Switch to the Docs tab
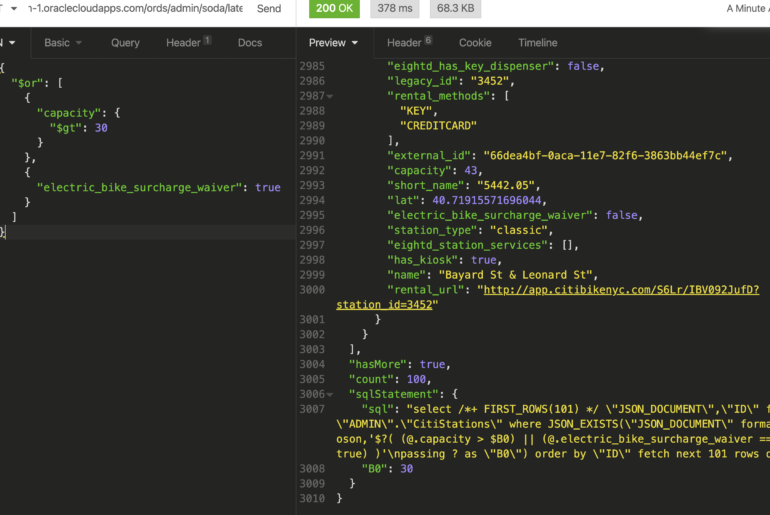The width and height of the screenshot is (770, 515). pyautogui.click(x=250, y=43)
